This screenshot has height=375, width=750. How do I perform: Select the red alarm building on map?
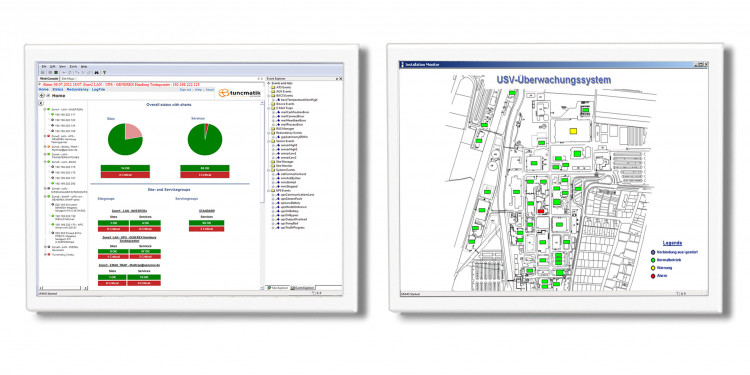[541, 211]
